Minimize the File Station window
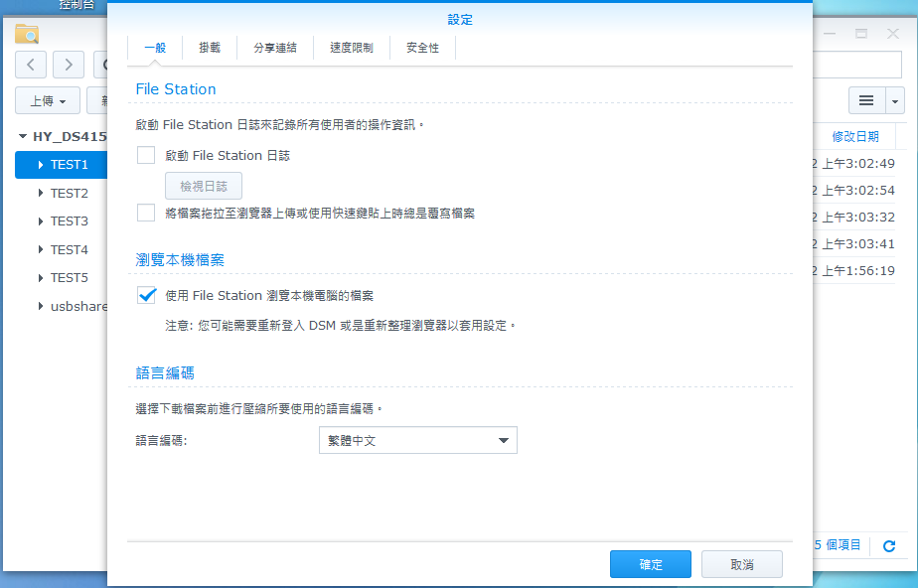The height and width of the screenshot is (588, 918). (x=830, y=34)
